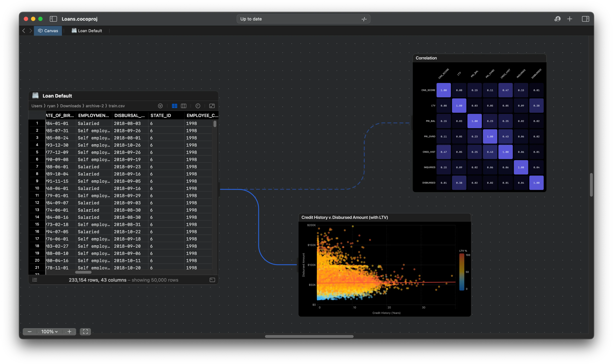Click the list icon in table footer

(x=35, y=280)
